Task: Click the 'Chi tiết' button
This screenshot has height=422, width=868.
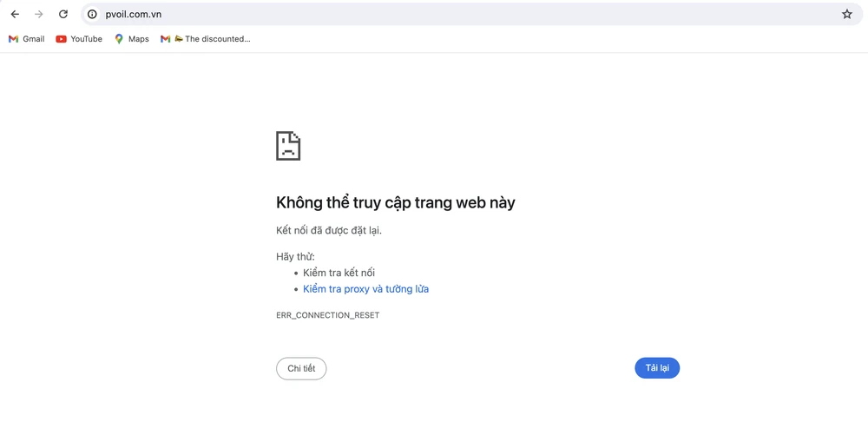Action: (x=301, y=369)
